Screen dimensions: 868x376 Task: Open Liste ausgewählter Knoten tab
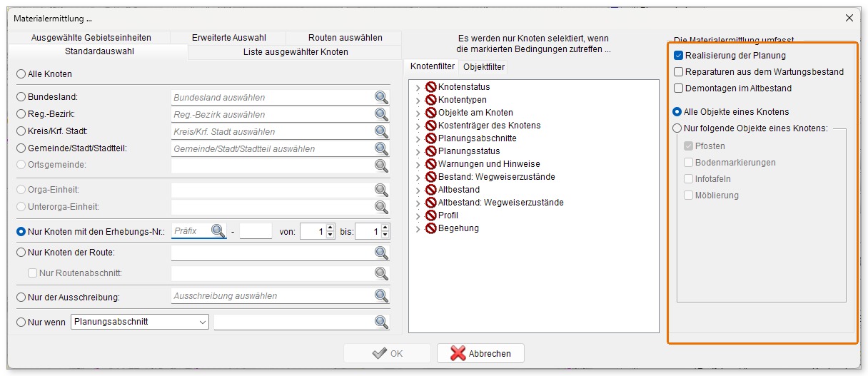(x=296, y=52)
